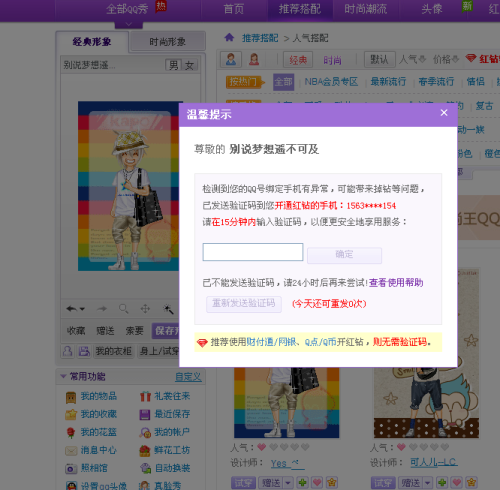Open the 财付通/网银 payment link
The width and height of the screenshot is (500, 490).
271,342
